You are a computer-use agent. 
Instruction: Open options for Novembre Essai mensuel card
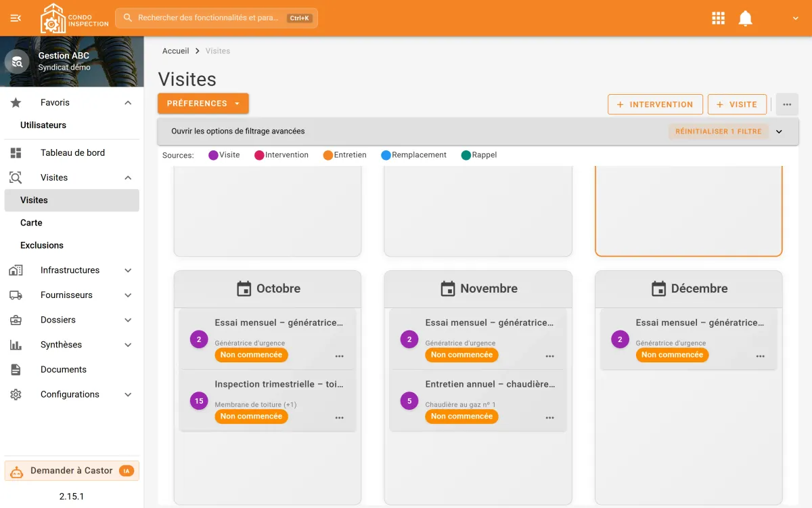click(550, 356)
